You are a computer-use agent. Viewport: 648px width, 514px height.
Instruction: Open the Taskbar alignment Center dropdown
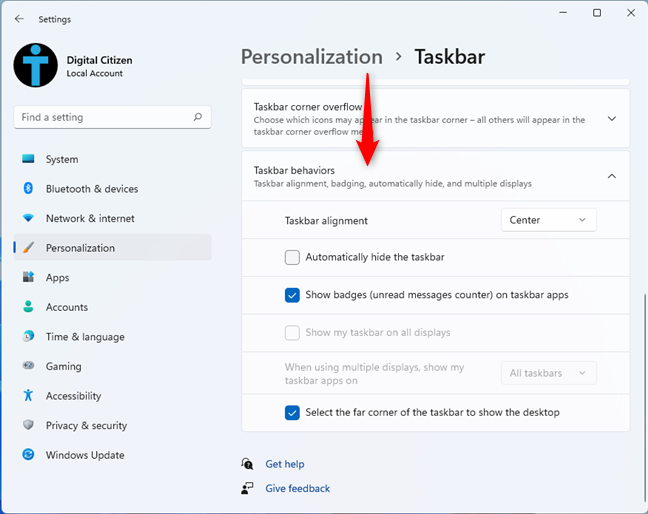click(x=548, y=220)
